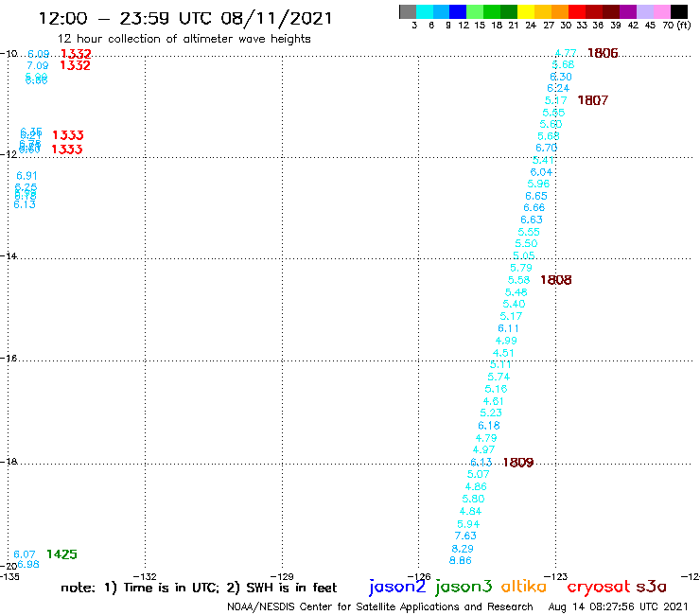Click the green time stamp '1425'
The width and height of the screenshot is (700, 615).
[61, 554]
